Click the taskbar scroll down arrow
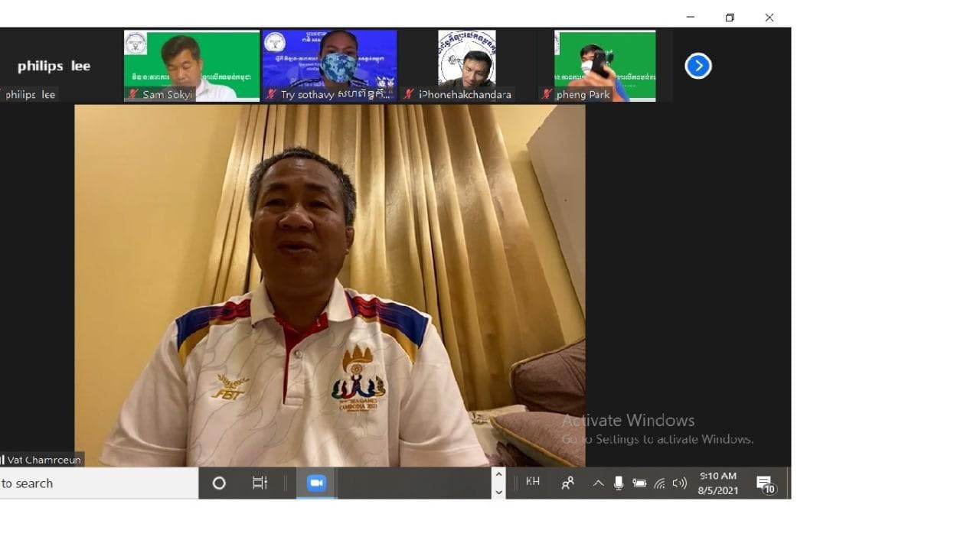This screenshot has width=980, height=550. point(498,492)
